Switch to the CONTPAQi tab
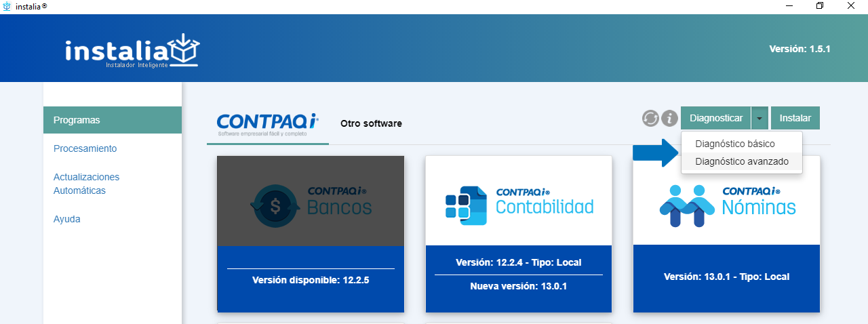868x324 pixels. pos(267,124)
